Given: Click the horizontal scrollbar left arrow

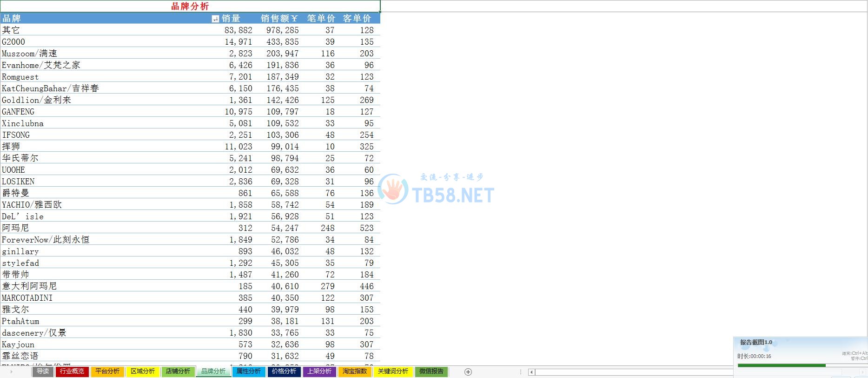Looking at the screenshot, I should pos(531,372).
